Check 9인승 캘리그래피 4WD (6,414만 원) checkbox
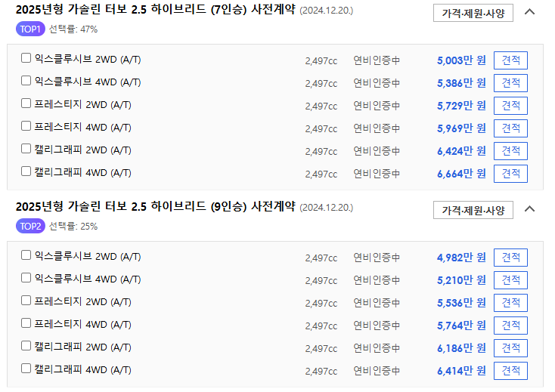The image size is (555, 392). tap(26, 369)
